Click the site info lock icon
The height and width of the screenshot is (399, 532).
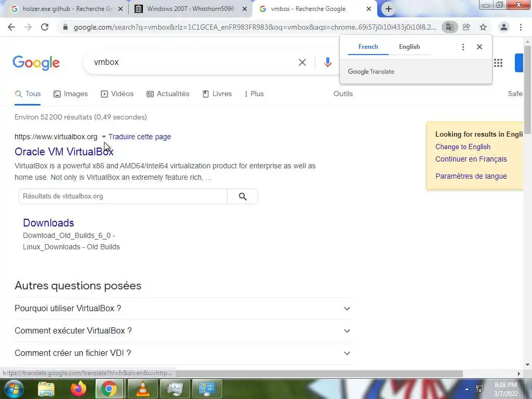point(65,27)
